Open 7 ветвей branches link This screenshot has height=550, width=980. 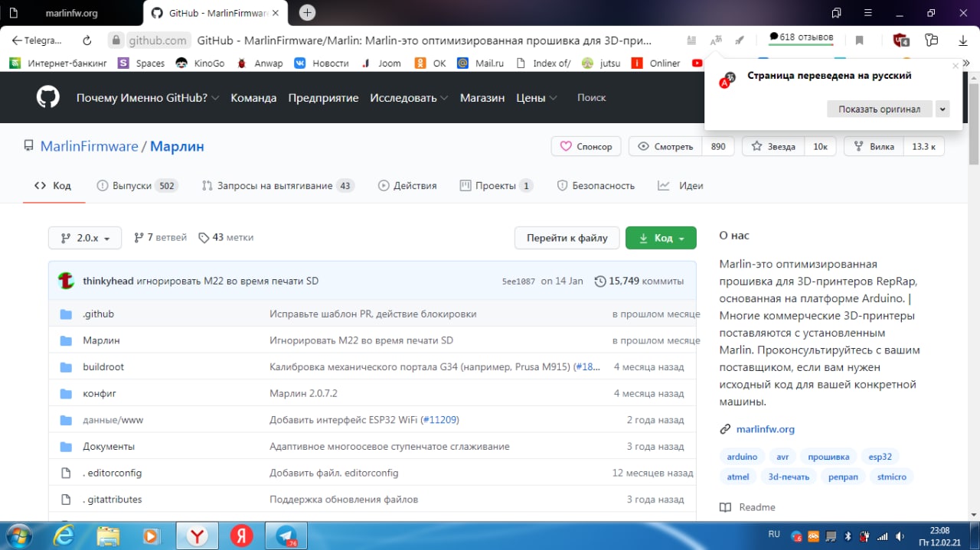[160, 238]
